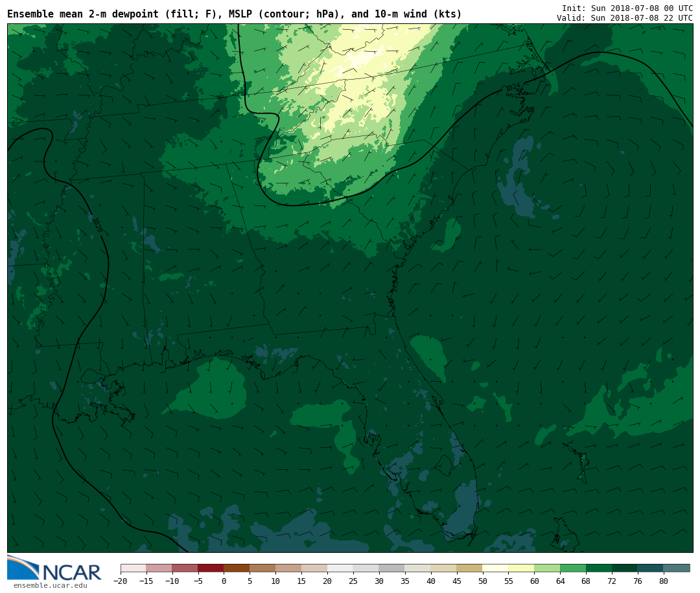Click the map title about ensemble mean dewpoint
This screenshot has width=700, height=593.
pos(234,14)
